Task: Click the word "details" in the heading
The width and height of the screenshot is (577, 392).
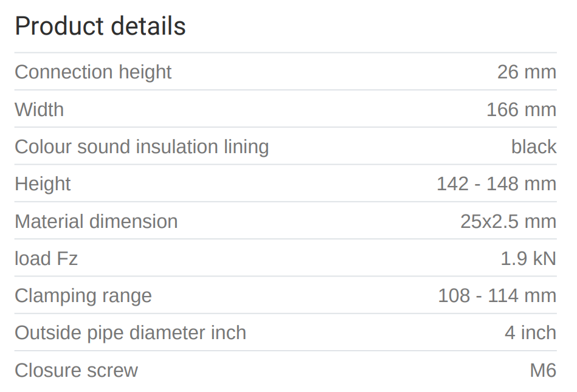Action: click(148, 26)
